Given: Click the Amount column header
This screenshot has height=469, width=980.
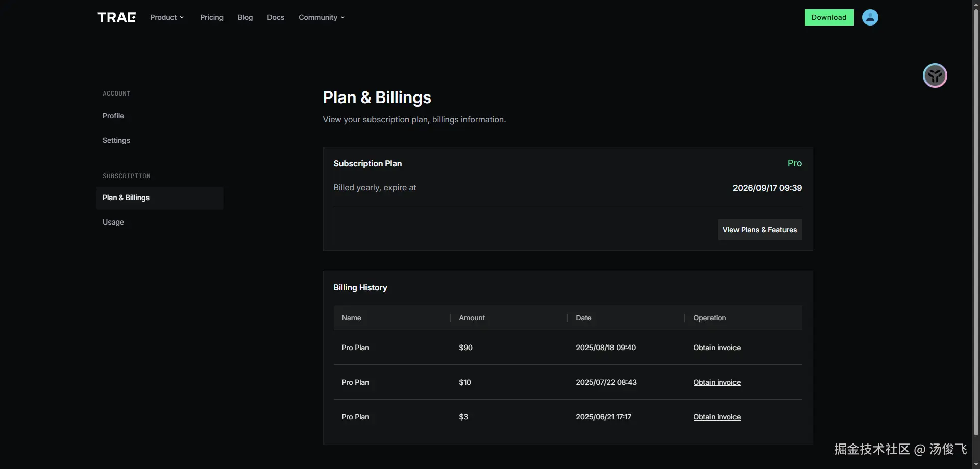Looking at the screenshot, I should (x=472, y=318).
